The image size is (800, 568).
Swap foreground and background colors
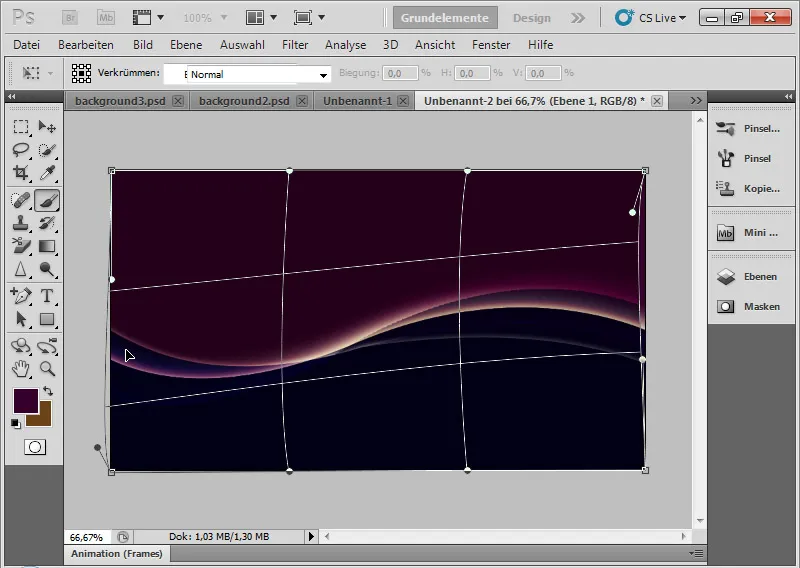coord(47,390)
